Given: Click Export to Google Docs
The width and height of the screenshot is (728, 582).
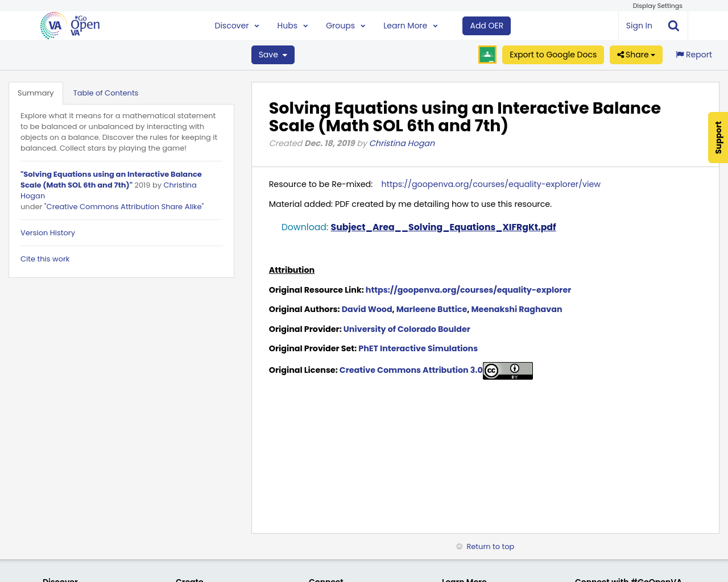Looking at the screenshot, I should coord(553,54).
